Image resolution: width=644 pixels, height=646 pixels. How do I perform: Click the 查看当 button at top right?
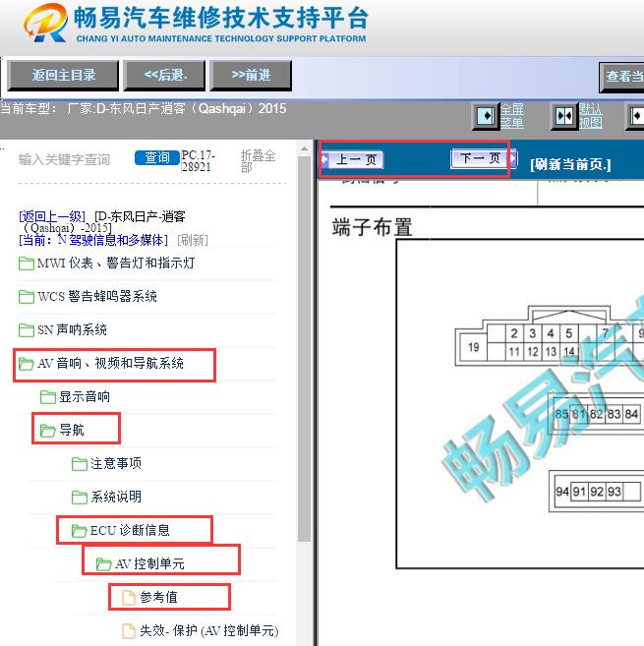622,77
